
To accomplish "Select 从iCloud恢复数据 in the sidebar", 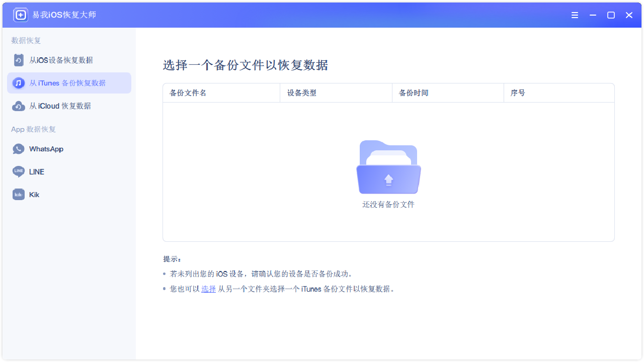I will [60, 106].
